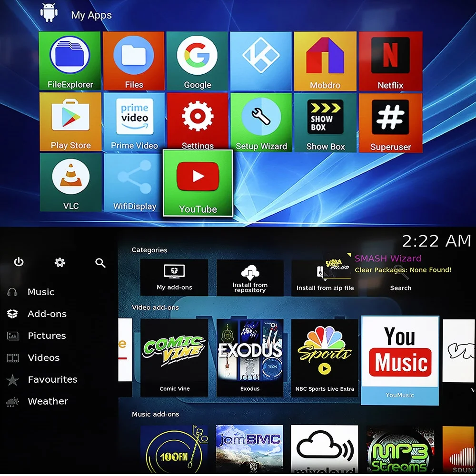Open Kodi settings gear icon
This screenshot has height=476, width=476.
pyautogui.click(x=60, y=262)
